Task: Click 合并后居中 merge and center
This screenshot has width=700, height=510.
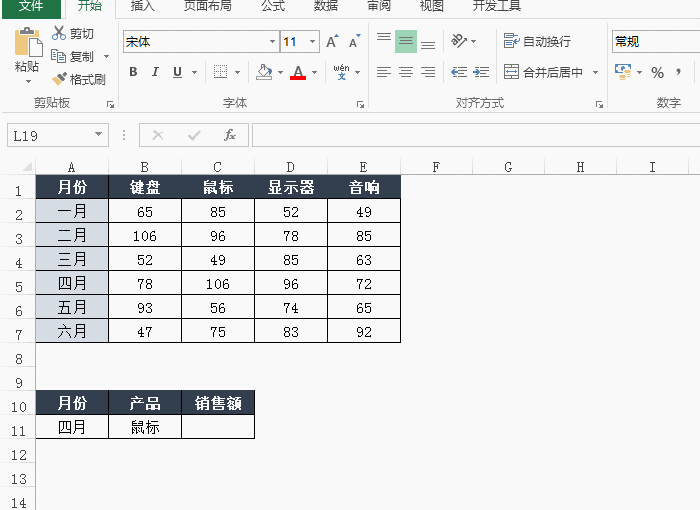Action: [543, 72]
